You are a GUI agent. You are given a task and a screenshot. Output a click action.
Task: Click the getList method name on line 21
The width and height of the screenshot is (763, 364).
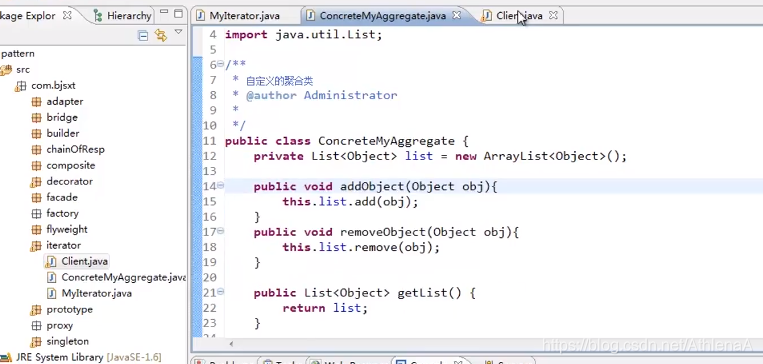point(422,293)
